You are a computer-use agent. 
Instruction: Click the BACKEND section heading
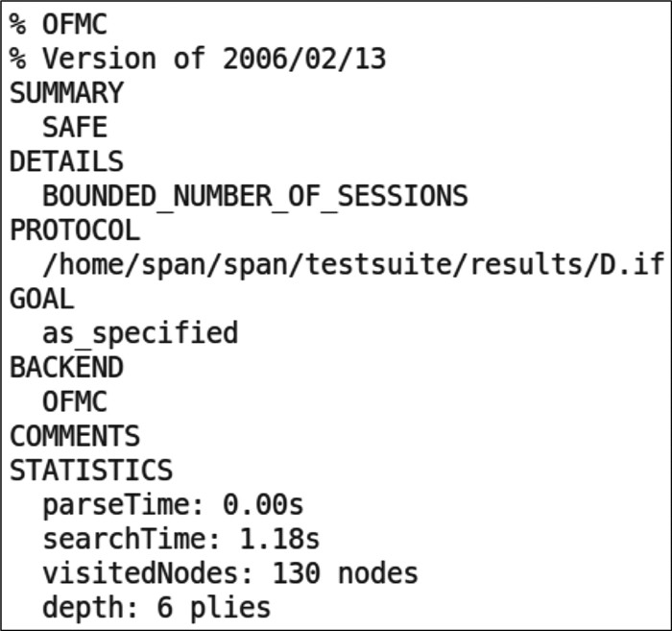pos(66,368)
